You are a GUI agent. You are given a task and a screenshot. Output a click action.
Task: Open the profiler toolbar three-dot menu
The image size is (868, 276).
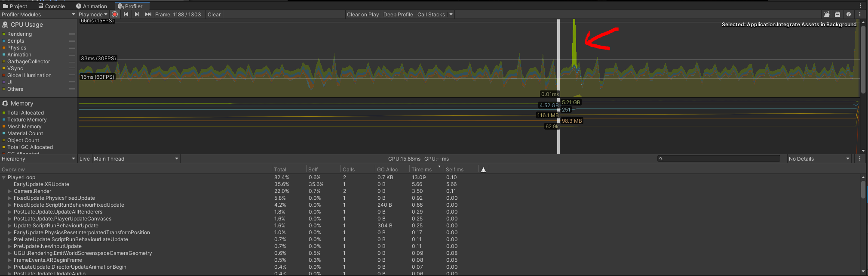860,14
